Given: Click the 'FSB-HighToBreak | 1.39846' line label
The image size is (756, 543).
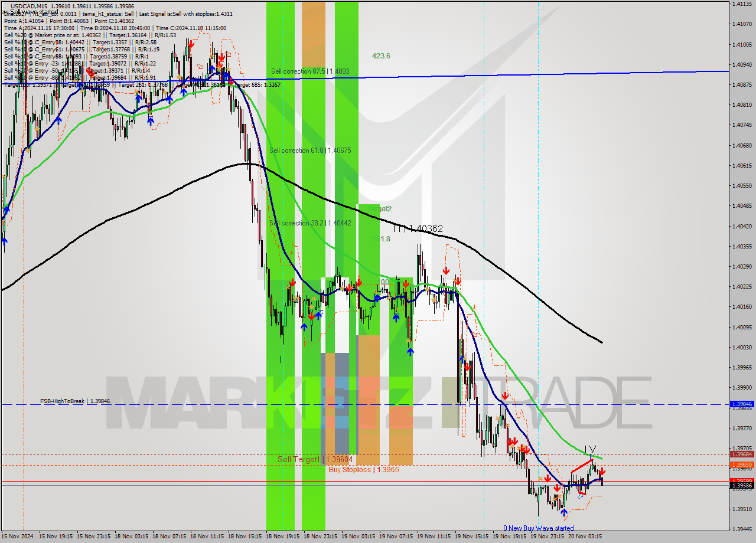Looking at the screenshot, I should click(x=75, y=401).
